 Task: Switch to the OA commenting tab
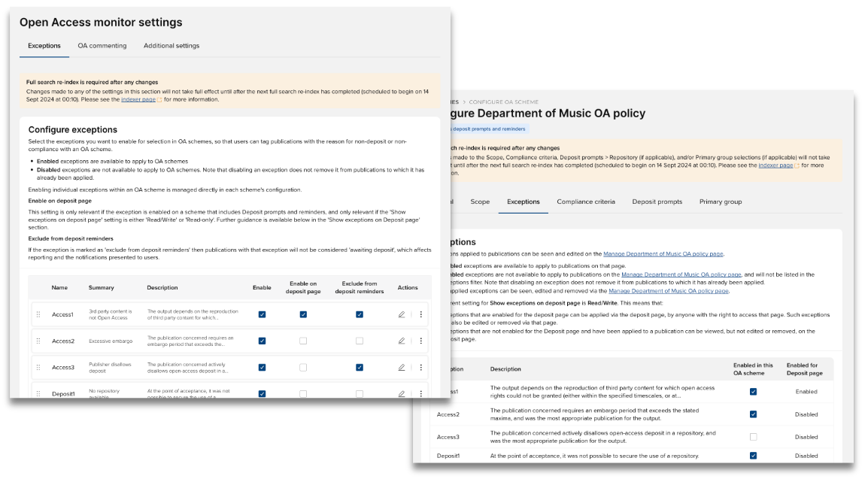[x=102, y=46]
